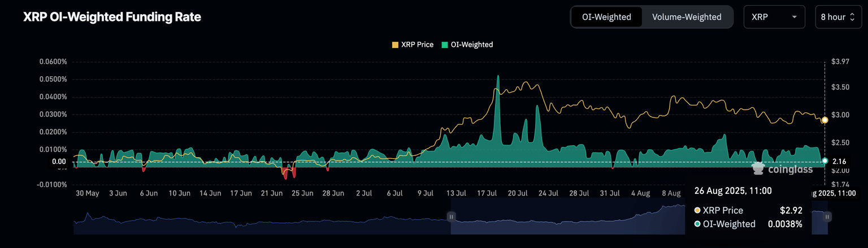Click the 13 Jul date label on axis
Screen dimensions: 868x248
(456, 193)
